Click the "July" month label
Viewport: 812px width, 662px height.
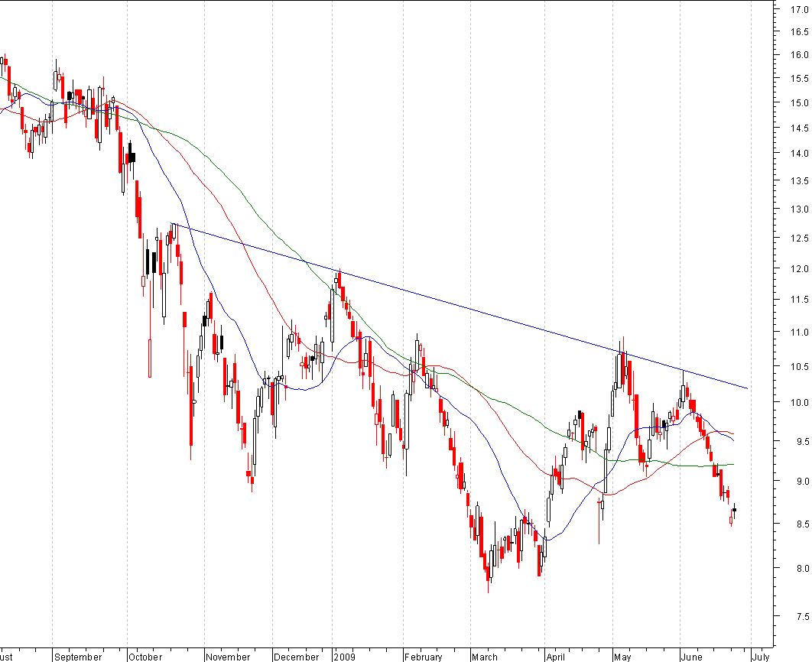tap(761, 657)
